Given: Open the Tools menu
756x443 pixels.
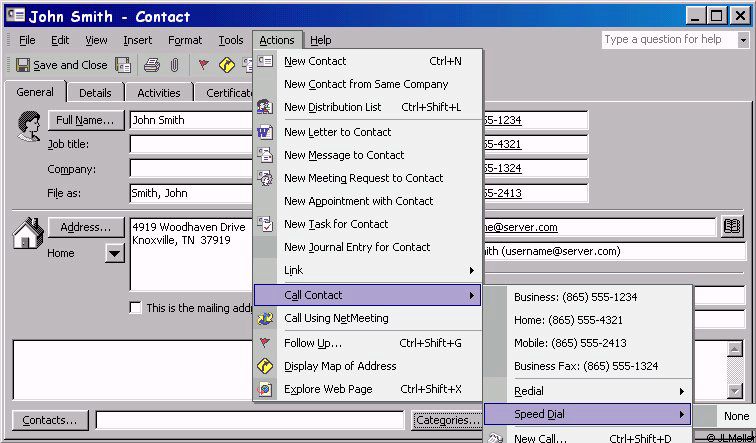Looking at the screenshot, I should pyautogui.click(x=231, y=40).
